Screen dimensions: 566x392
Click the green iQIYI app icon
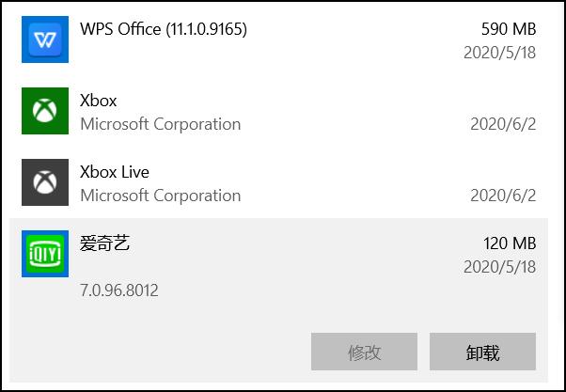[44, 255]
